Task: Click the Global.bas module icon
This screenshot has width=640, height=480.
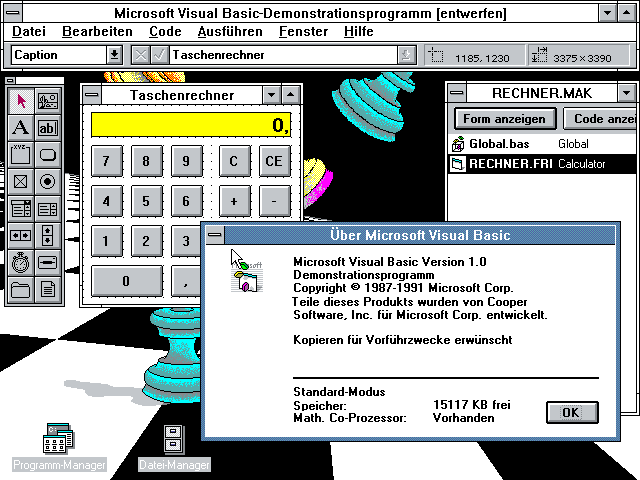Action: [x=458, y=144]
